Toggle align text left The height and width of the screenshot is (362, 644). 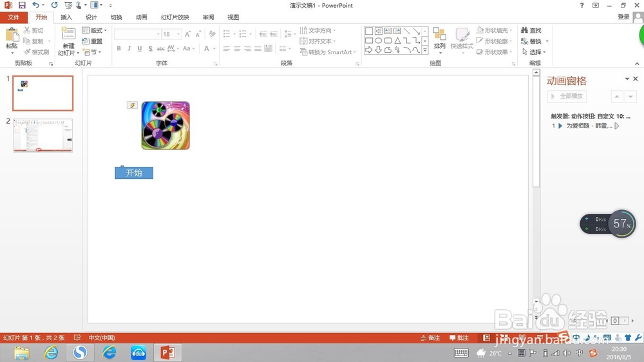226,48
